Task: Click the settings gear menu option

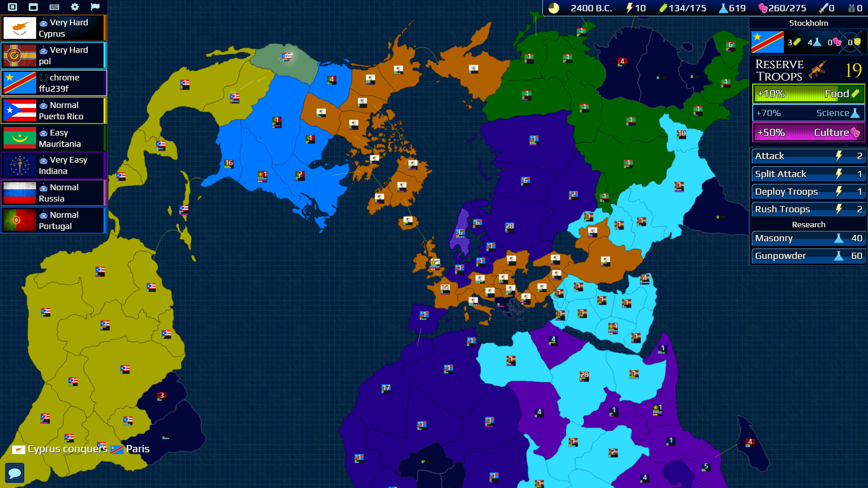Action: coord(74,7)
